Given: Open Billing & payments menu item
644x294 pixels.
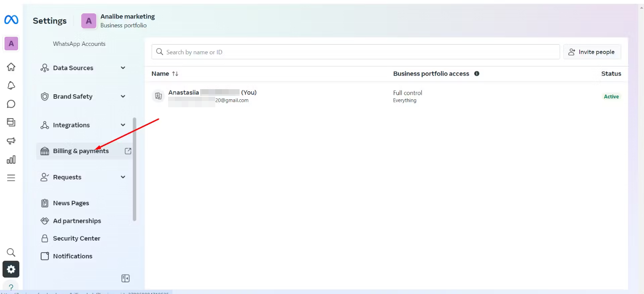Looking at the screenshot, I should point(85,151).
